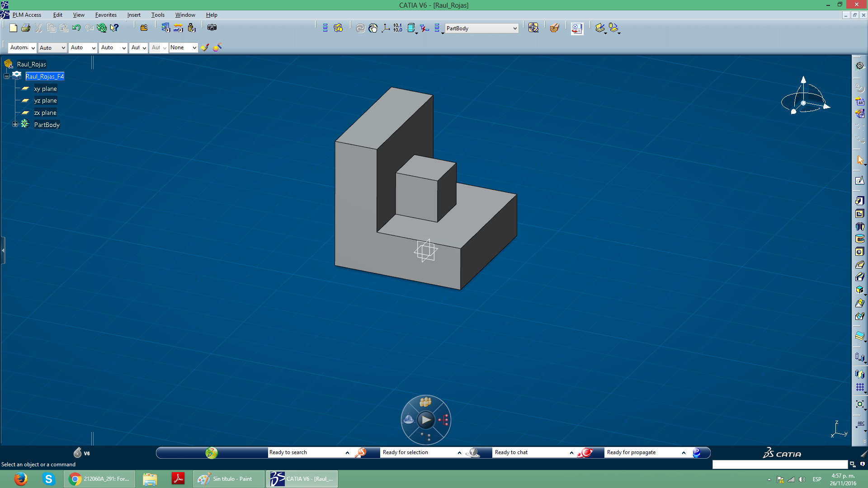The width and height of the screenshot is (868, 488).
Task: Select the Raul_Rojas root node
Action: [31, 64]
